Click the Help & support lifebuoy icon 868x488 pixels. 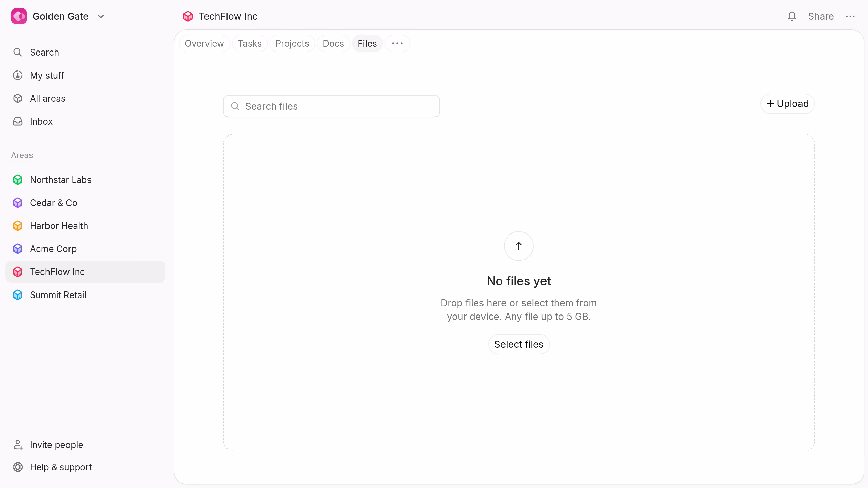pos(18,467)
